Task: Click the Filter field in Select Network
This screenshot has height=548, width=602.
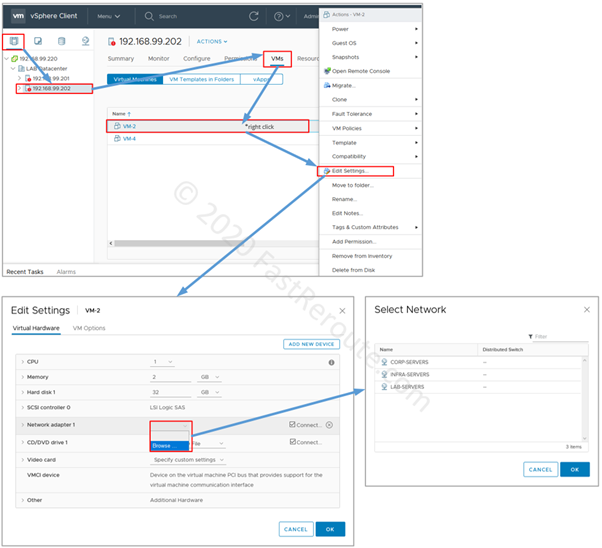Action: [x=561, y=336]
